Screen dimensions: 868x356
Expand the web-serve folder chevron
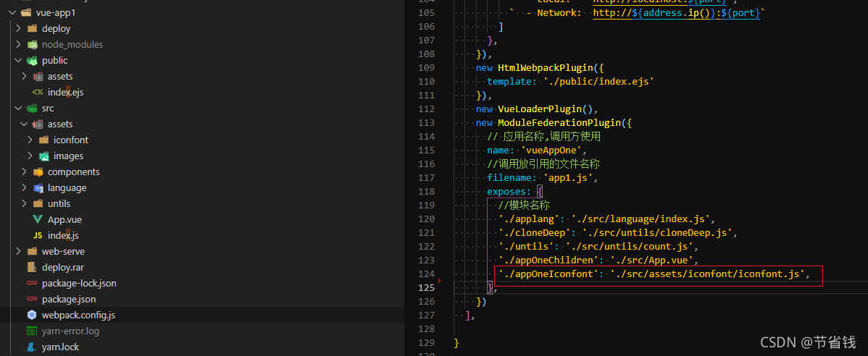(18, 252)
